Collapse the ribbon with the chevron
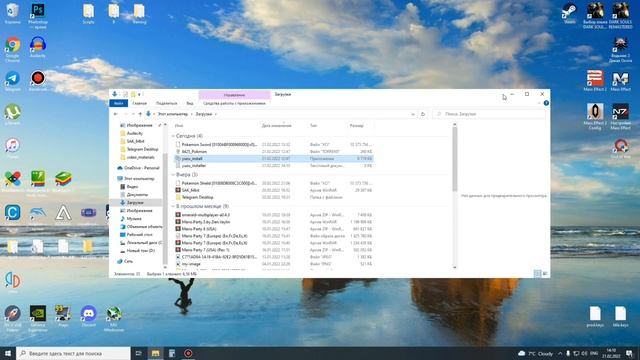 click(539, 103)
